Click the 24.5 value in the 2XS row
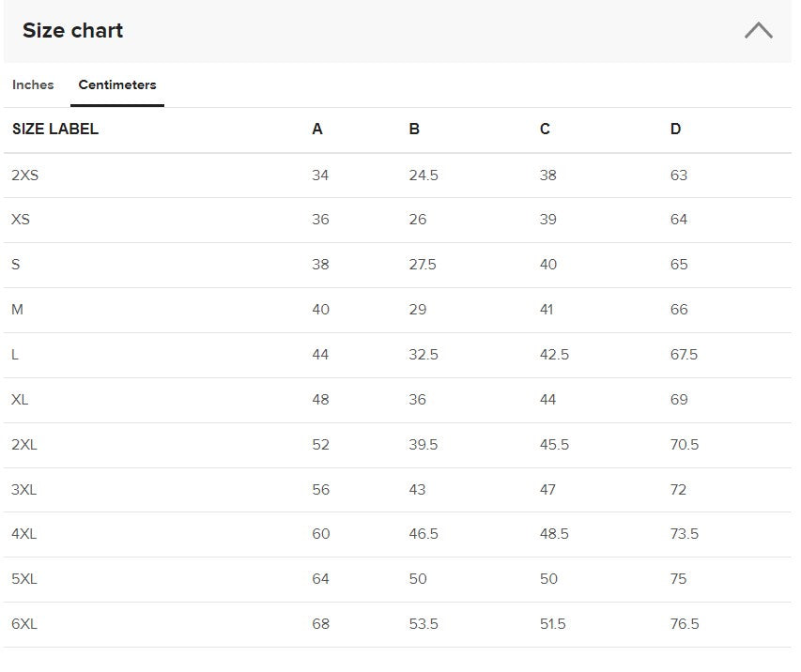This screenshot has height=672, width=801. click(424, 176)
